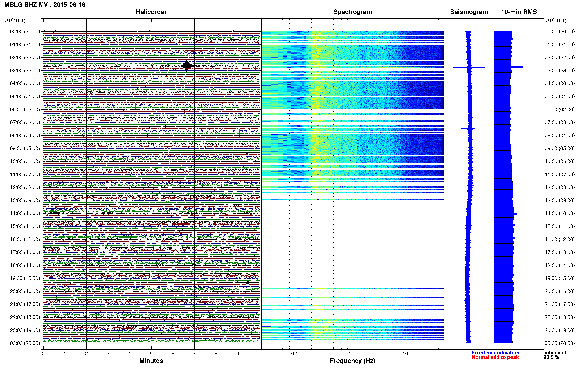Click the bottom 00:00 (20:00) label on the Helicorder axis
The height and width of the screenshot is (368, 588).
pyautogui.click(x=25, y=343)
